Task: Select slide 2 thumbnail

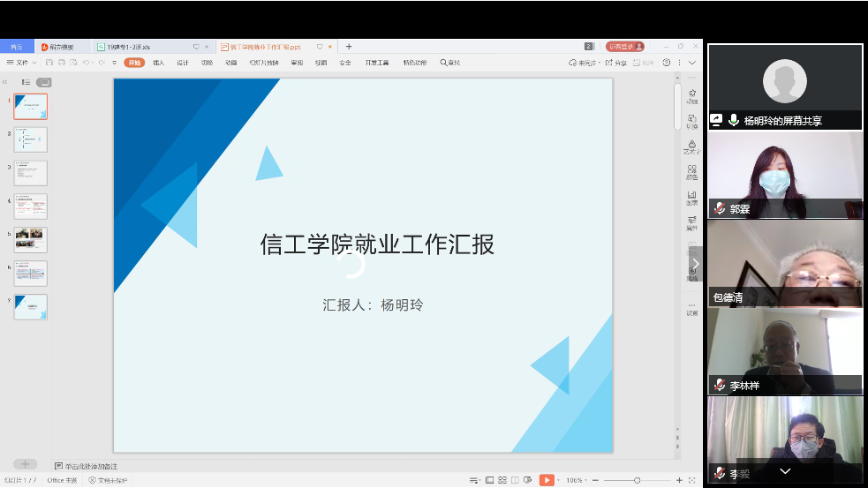Action: [x=30, y=140]
